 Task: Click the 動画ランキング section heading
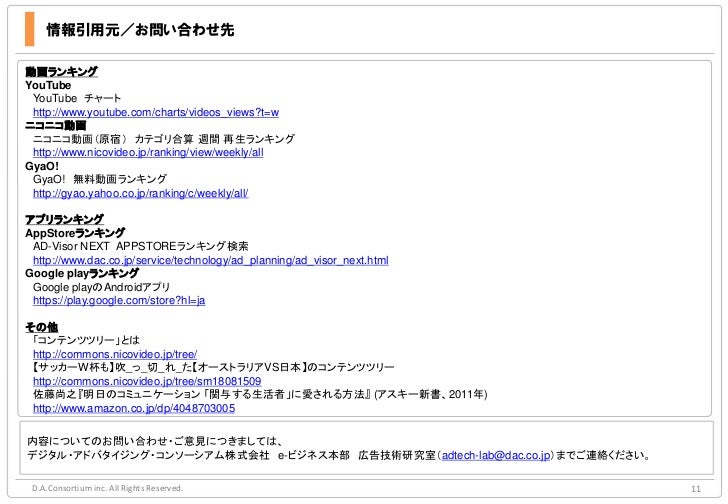pyautogui.click(x=61, y=71)
